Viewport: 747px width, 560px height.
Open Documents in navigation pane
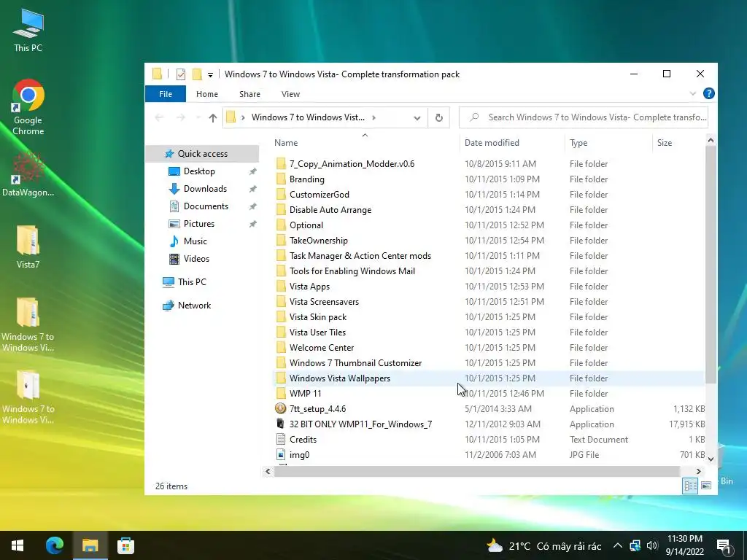tap(206, 206)
